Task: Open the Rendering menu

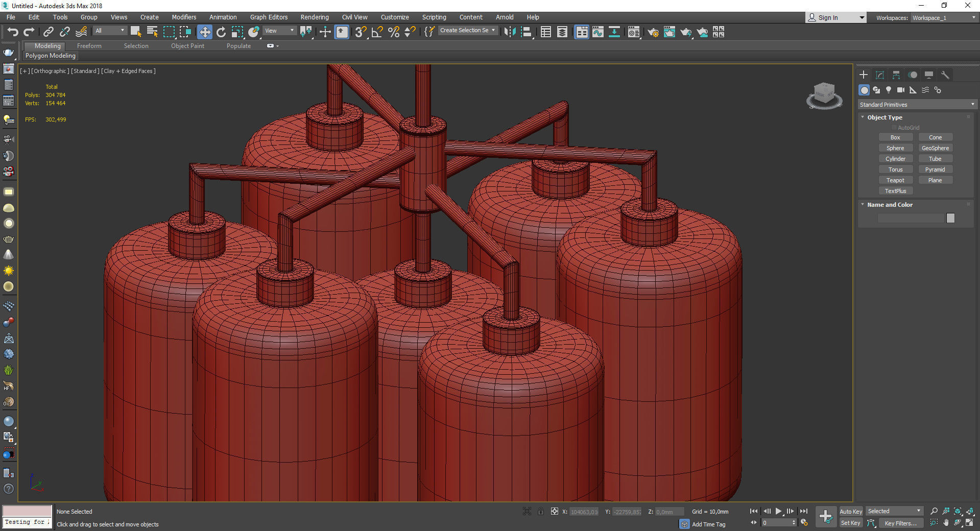Action: click(315, 17)
